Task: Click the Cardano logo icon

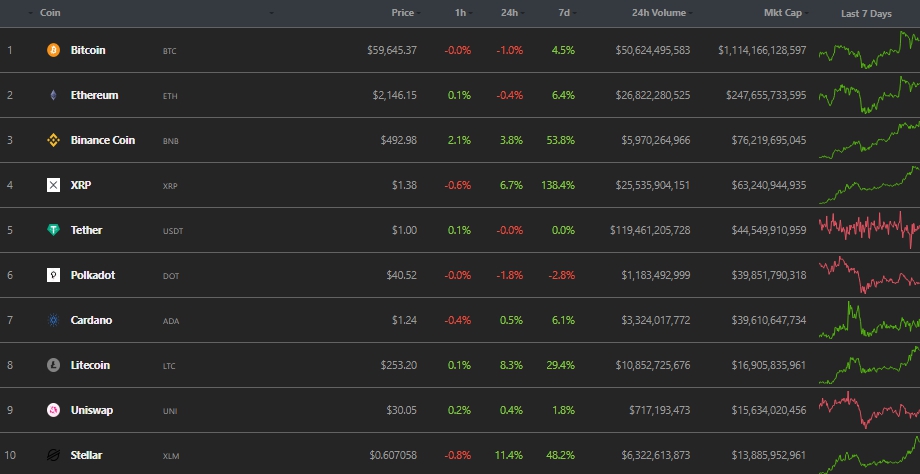Action: coord(53,320)
